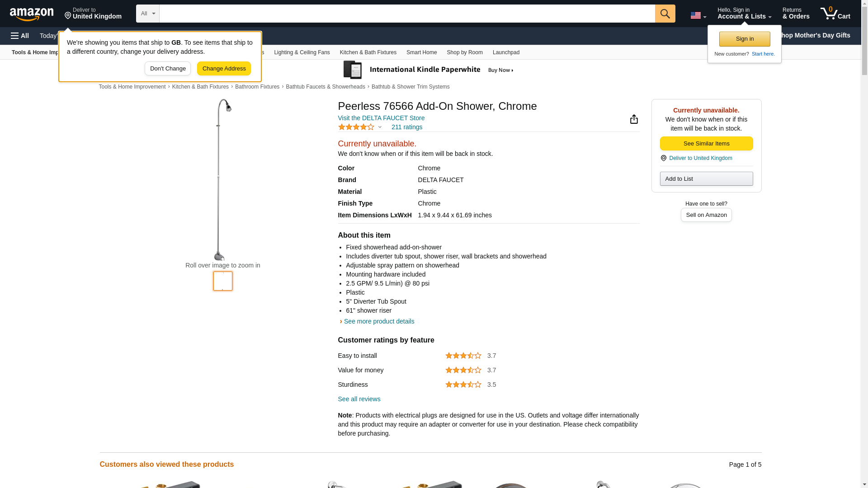Open the 211 ratings link
Image resolution: width=868 pixels, height=488 pixels.
pyautogui.click(x=406, y=127)
